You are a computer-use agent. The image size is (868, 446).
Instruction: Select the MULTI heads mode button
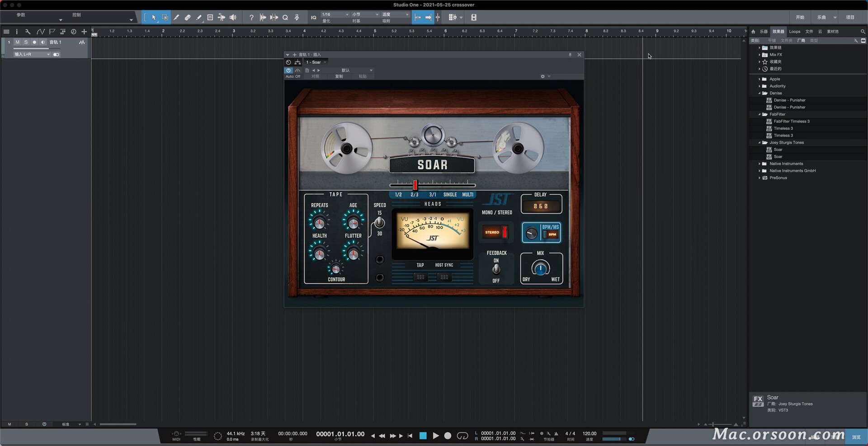click(467, 195)
